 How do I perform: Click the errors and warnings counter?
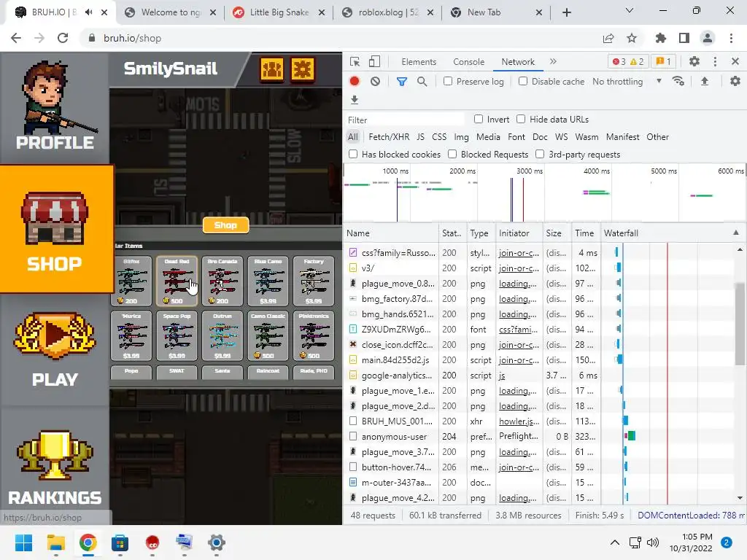pos(628,61)
